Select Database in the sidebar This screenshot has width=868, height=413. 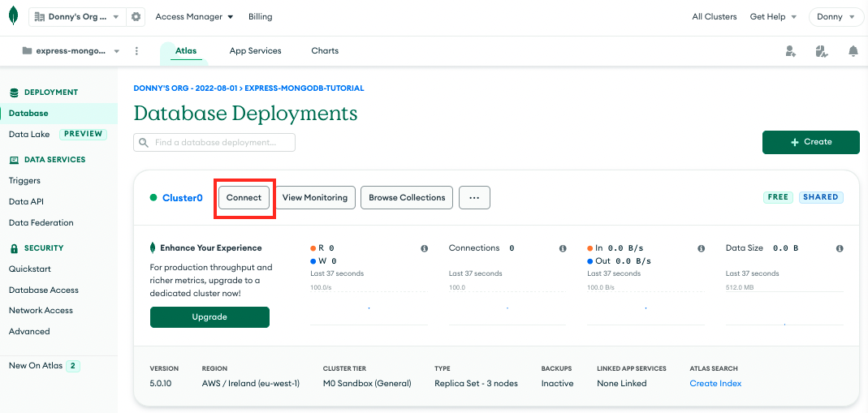coord(58,114)
